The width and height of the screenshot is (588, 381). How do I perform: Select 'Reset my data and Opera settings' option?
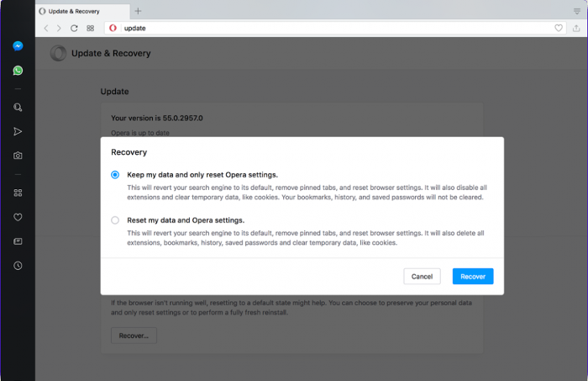115,220
